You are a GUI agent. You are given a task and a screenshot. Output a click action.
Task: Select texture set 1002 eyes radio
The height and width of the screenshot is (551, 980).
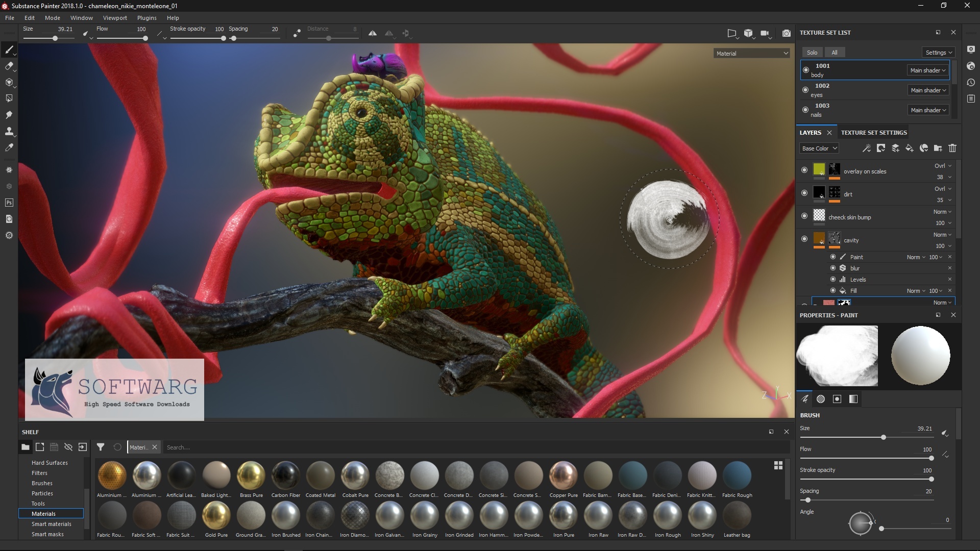[805, 90]
